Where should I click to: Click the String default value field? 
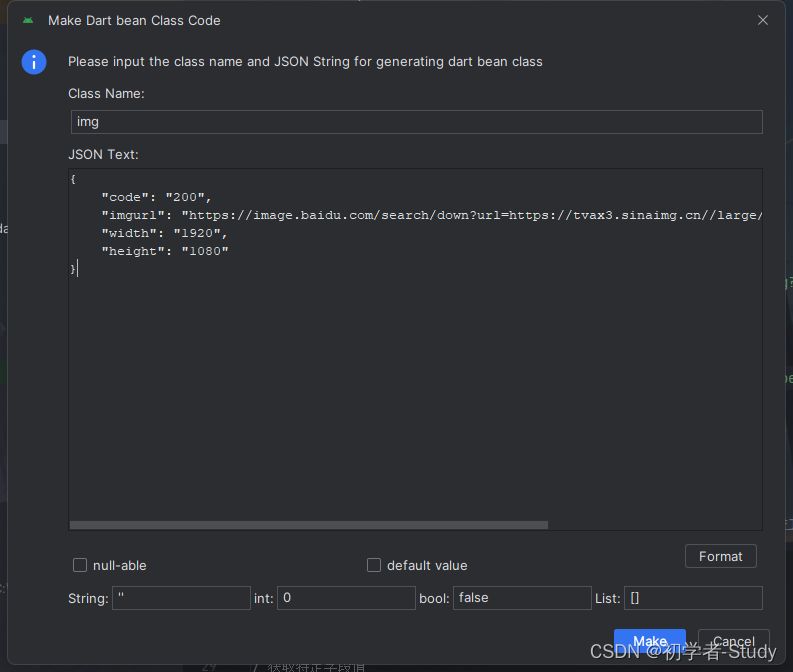181,598
